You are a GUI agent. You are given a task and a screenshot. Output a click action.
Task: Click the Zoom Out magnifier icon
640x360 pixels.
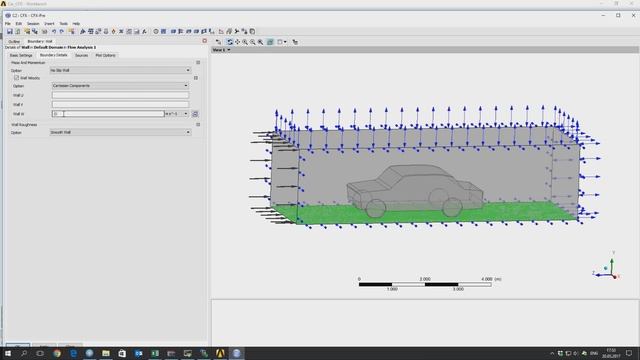(x=253, y=42)
